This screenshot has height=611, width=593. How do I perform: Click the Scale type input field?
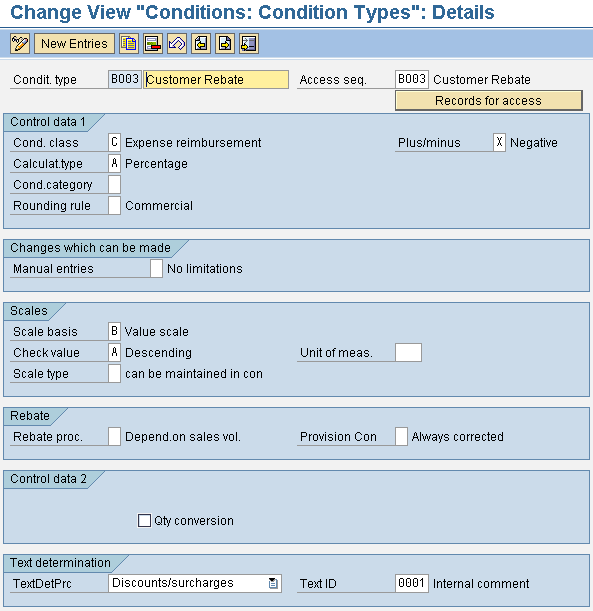coord(114,373)
